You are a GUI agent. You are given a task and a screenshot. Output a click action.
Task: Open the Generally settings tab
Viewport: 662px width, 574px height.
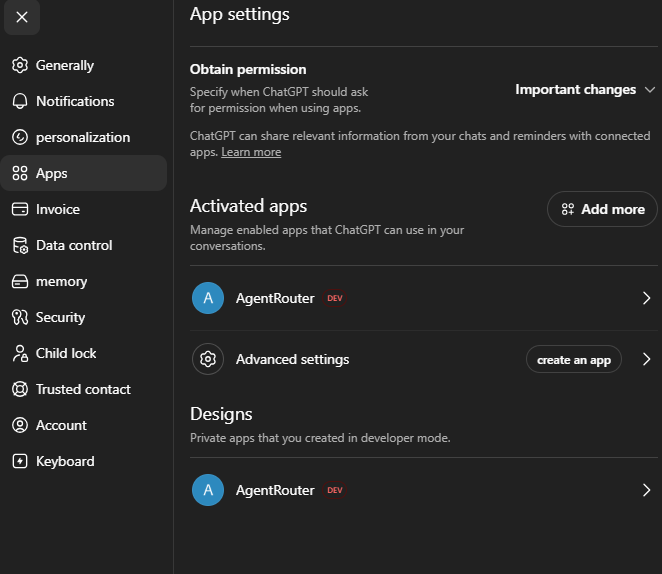pos(84,65)
